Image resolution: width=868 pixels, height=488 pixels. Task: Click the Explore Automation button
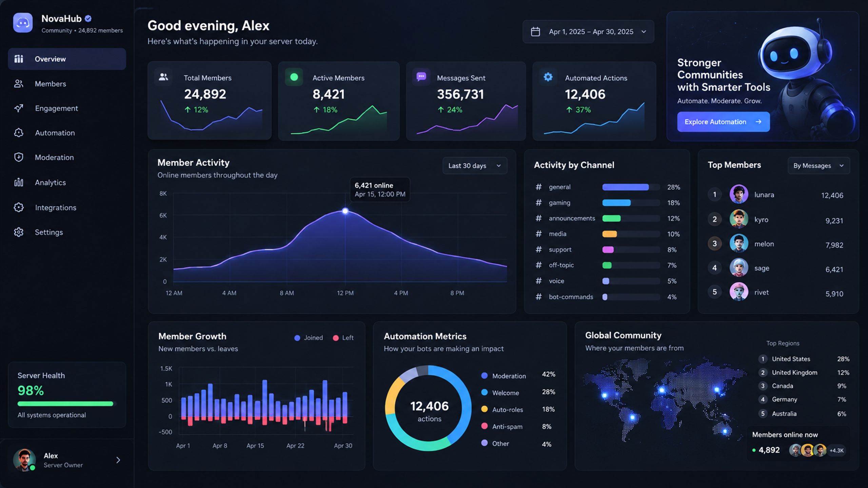pyautogui.click(x=723, y=122)
